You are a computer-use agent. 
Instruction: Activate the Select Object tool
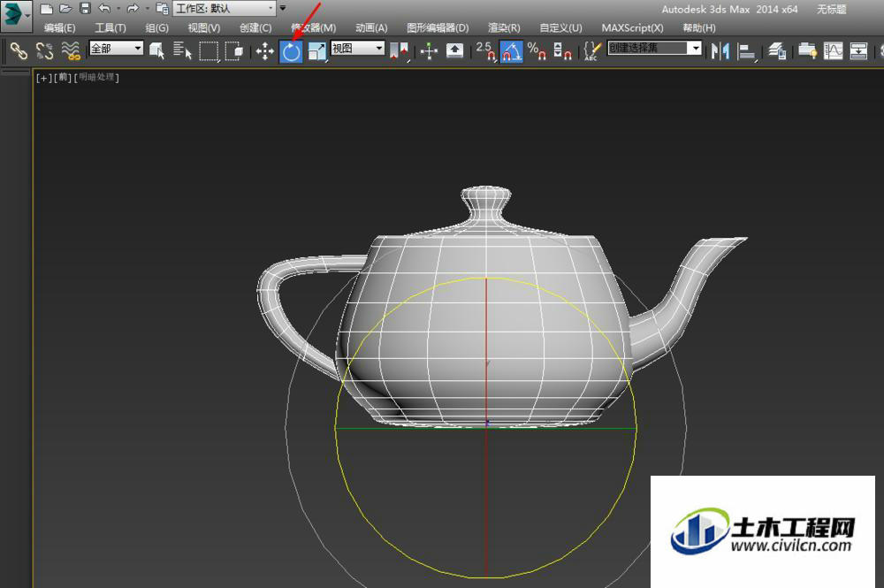(x=156, y=51)
